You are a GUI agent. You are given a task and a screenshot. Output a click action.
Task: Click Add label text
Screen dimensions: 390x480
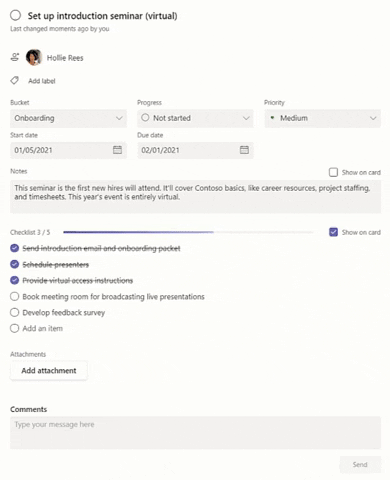[x=42, y=81]
